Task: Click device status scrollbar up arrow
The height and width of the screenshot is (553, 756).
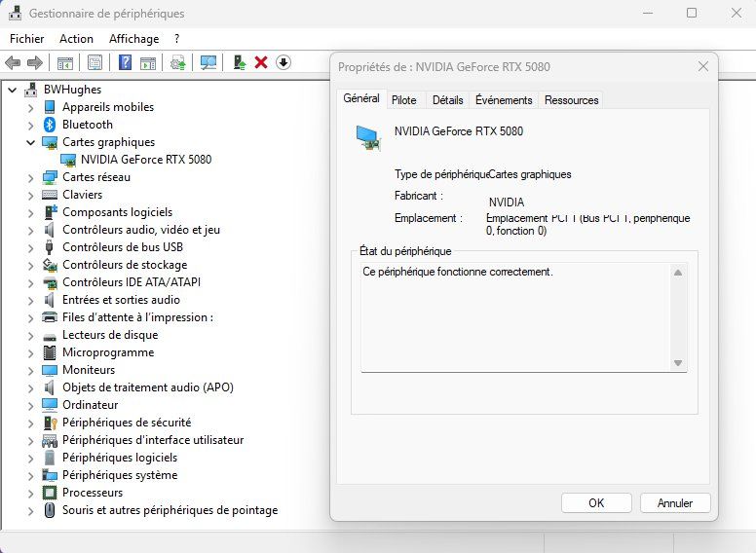Action: pos(678,273)
